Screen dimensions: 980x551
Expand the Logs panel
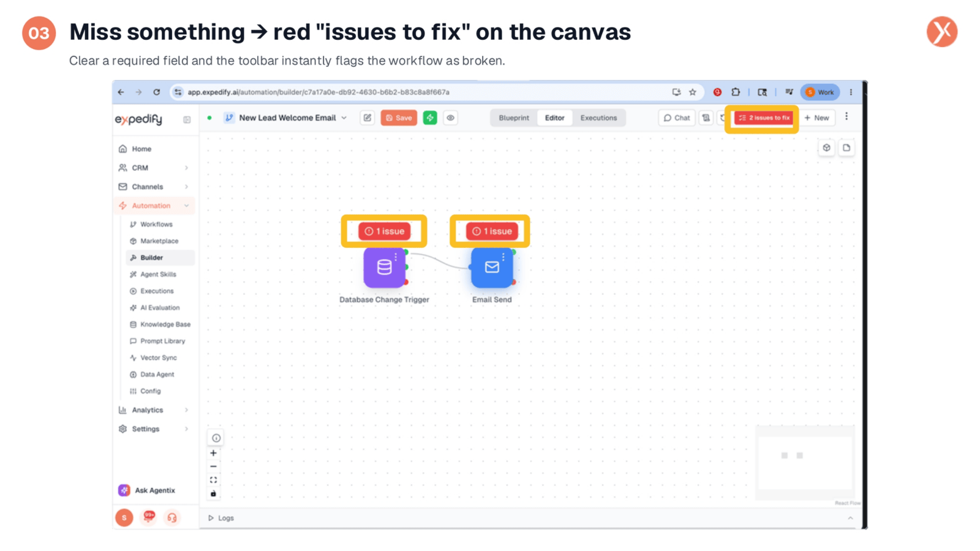222,519
